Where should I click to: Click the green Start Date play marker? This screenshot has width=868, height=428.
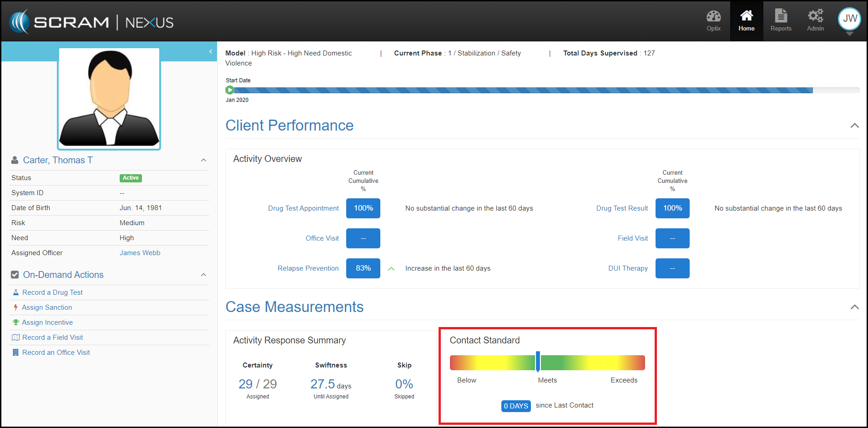(x=230, y=90)
